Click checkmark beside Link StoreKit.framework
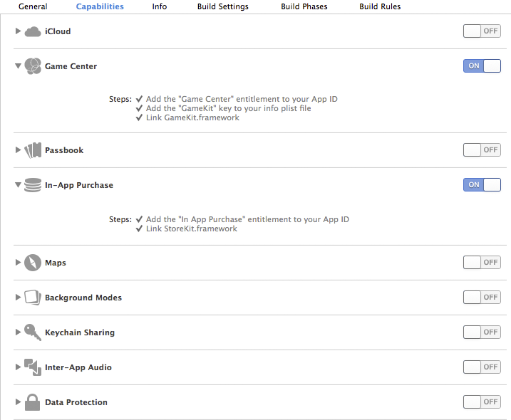Viewport: 511px width, 420px height. [x=139, y=229]
